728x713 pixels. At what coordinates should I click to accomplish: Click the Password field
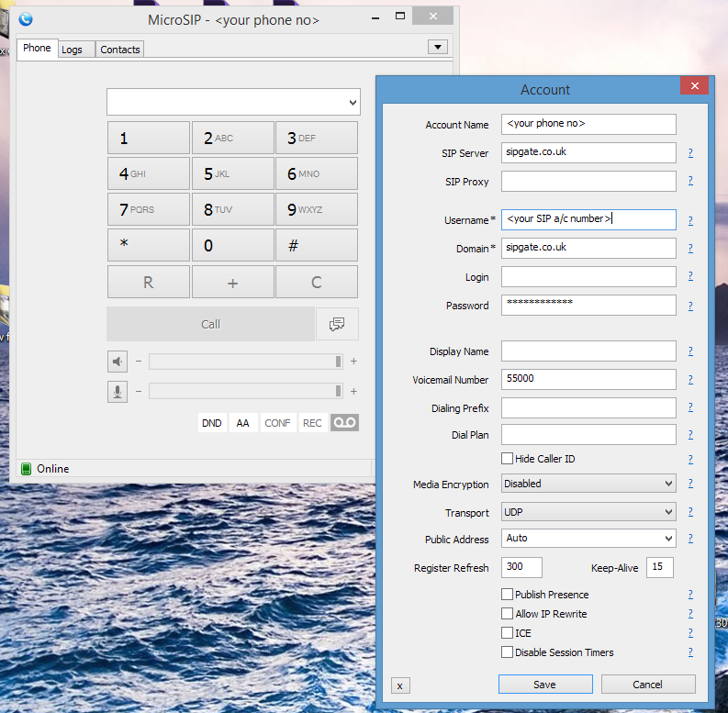click(x=588, y=305)
